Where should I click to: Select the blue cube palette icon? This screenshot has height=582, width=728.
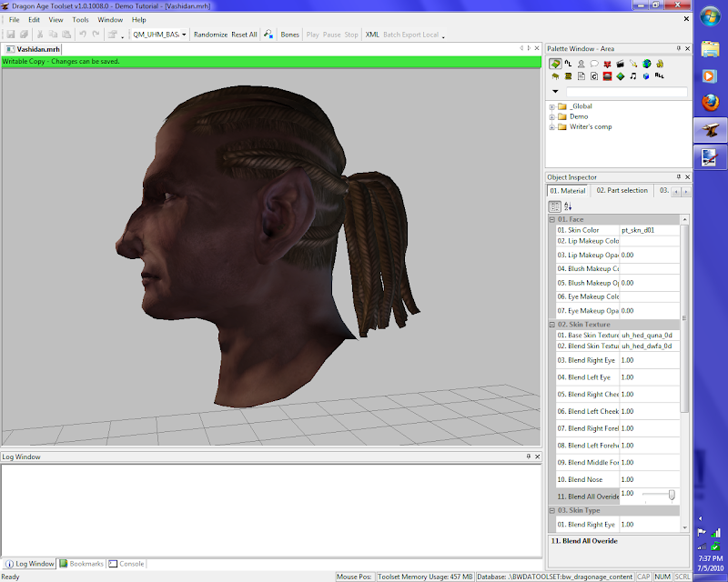[646, 77]
